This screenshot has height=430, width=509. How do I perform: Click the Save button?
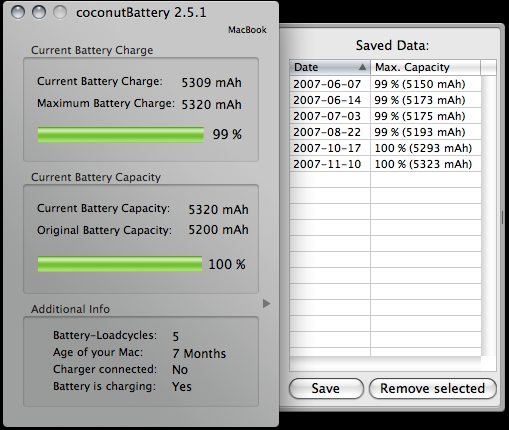pyautogui.click(x=326, y=388)
